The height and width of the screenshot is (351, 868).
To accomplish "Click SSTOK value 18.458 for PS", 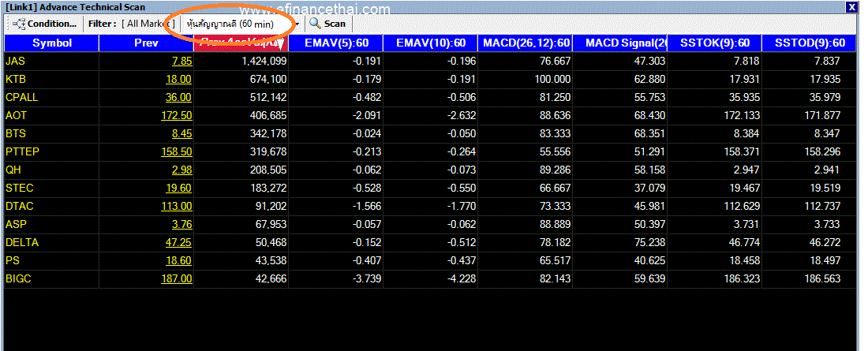I will tap(745, 261).
